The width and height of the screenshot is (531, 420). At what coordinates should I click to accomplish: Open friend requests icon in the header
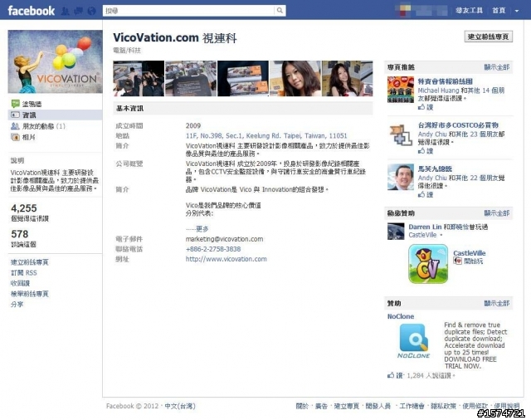click(66, 11)
